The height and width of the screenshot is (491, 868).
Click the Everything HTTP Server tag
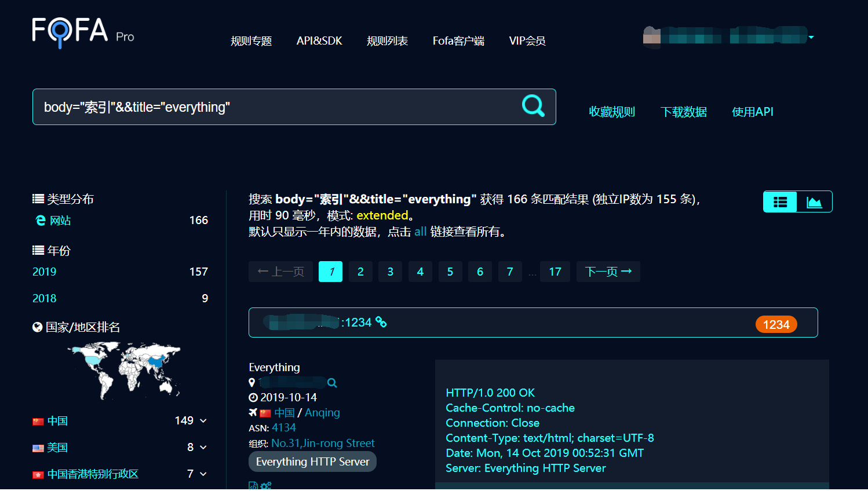313,461
